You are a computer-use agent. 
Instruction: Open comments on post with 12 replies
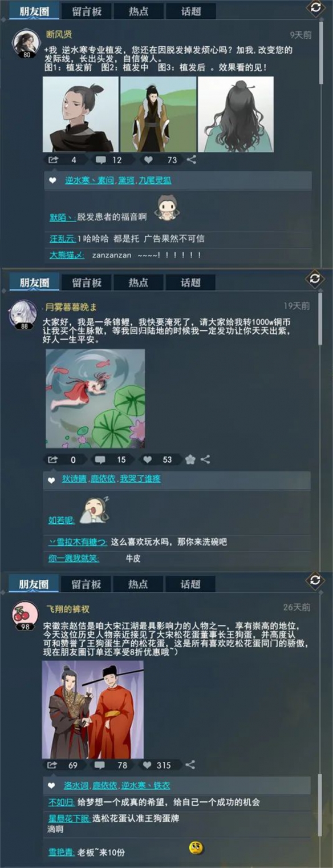click(100, 160)
